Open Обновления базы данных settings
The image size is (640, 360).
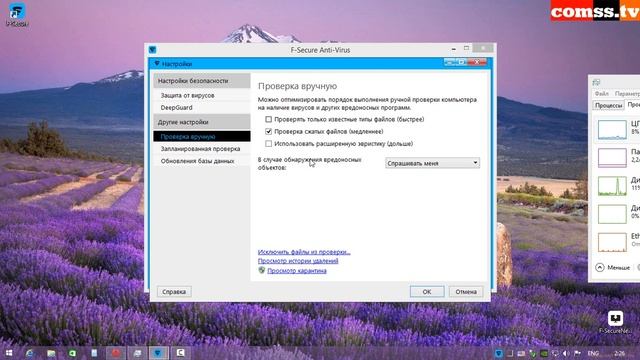click(x=202, y=161)
